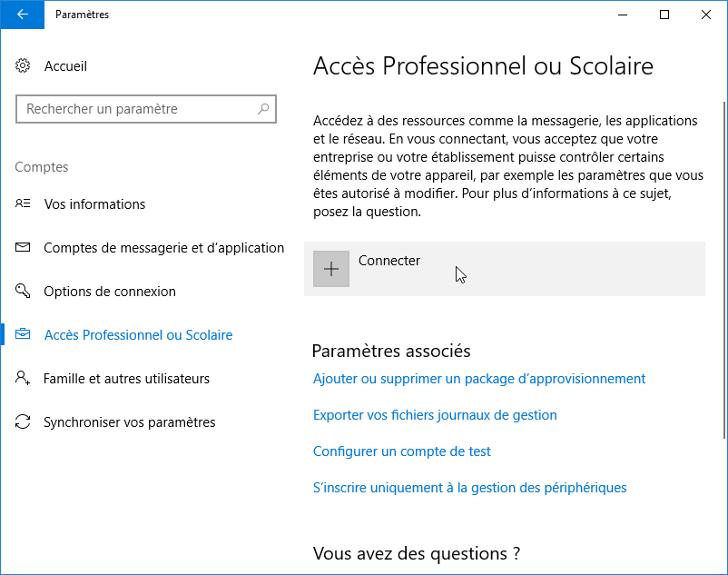728x575 pixels.
Task: Click the back arrow in title bar
Action: coord(23,15)
